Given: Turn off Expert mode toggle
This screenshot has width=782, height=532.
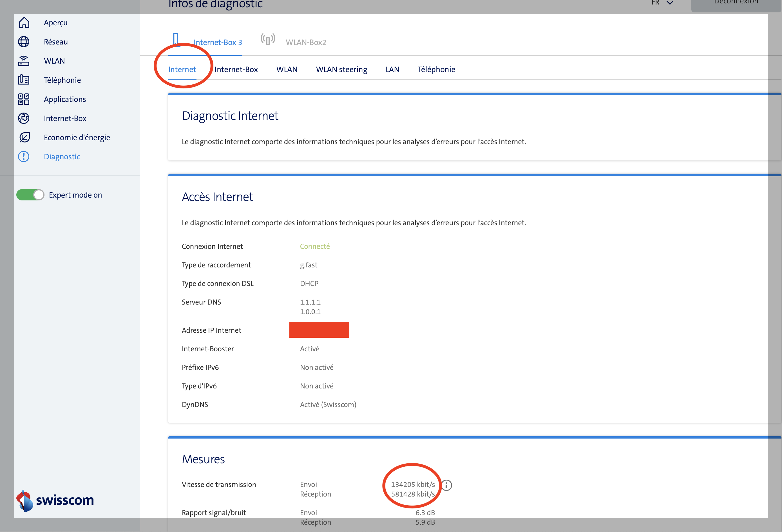Looking at the screenshot, I should 30,195.
